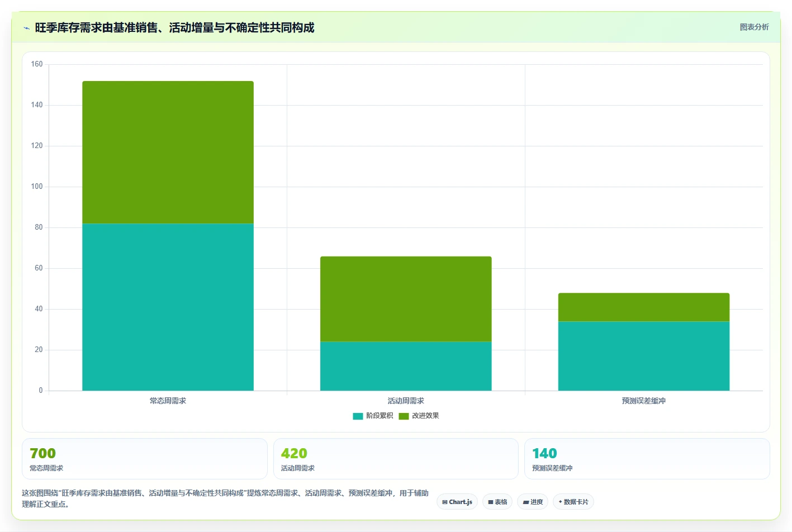The width and height of the screenshot is (792, 532).
Task: Click the lightning icon beside the chart title
Action: 26,28
